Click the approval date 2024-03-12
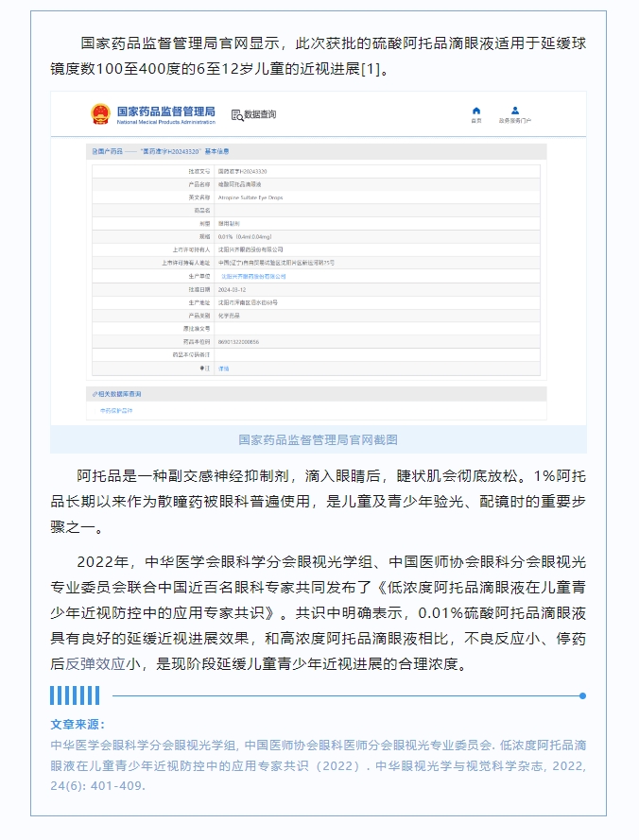The width and height of the screenshot is (639, 840). click(x=232, y=289)
